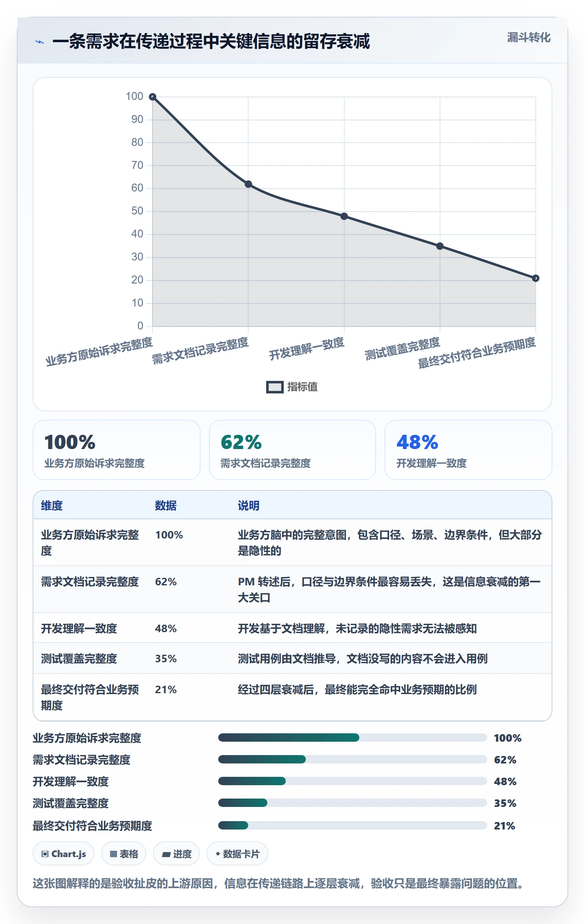Click the 数据卡片 tag chip
Viewport: 585px width, 924px height.
[x=237, y=853]
